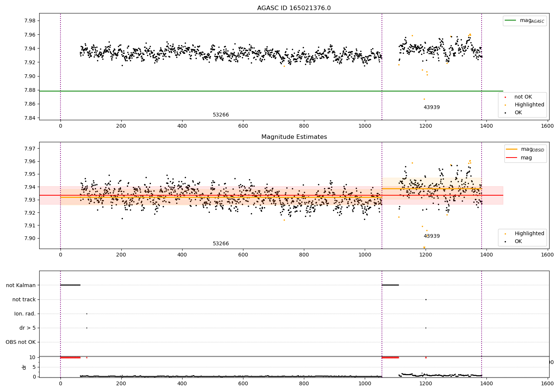Click the 800 x-tick of middle plot
Screen dimensions: 560x392
tap(304, 255)
